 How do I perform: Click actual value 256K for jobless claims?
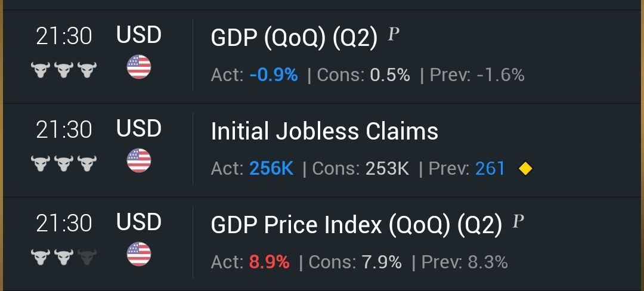click(271, 169)
